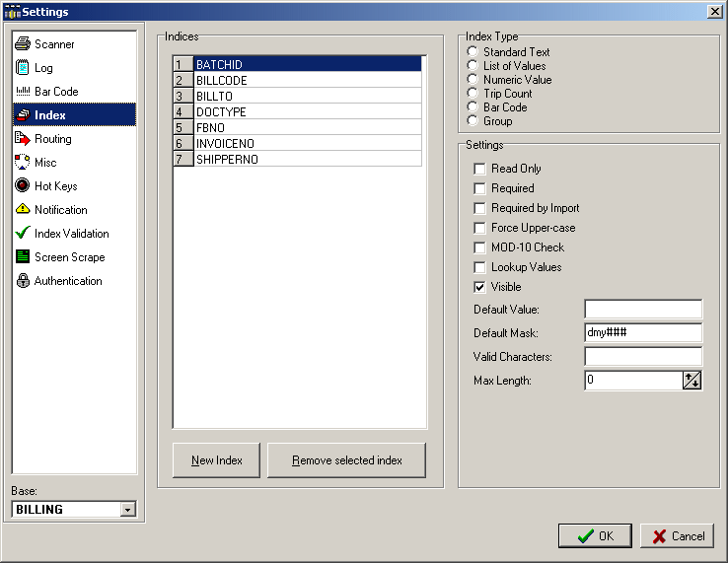Select the SHIPPERNO index row
This screenshot has width=728, height=563.
point(308,159)
